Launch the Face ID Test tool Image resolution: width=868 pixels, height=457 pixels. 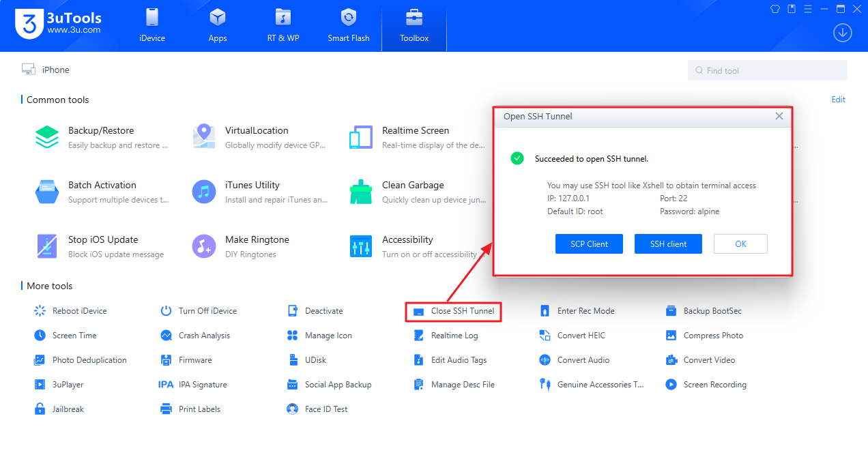pos(317,409)
